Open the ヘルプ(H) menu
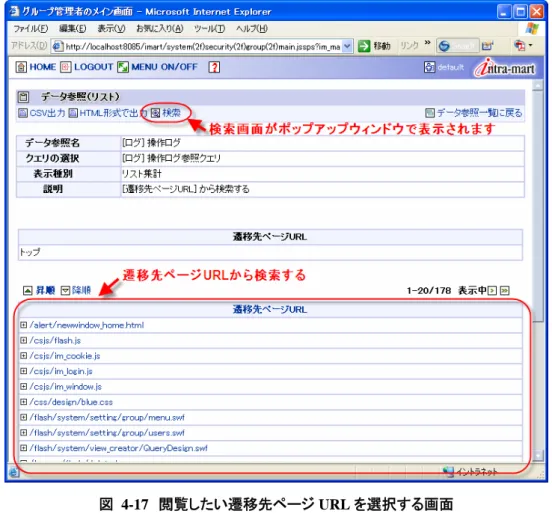 coord(252,29)
